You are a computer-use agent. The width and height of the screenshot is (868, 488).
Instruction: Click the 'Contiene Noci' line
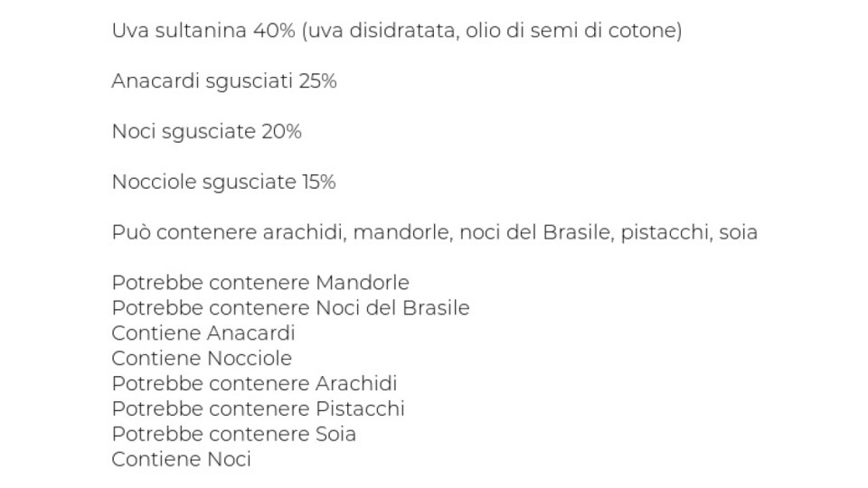pos(181,459)
